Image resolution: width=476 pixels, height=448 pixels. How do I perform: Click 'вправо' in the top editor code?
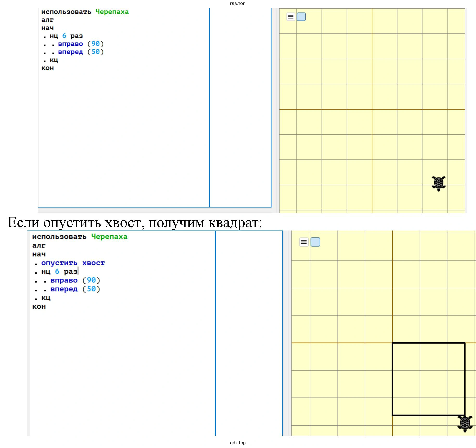pyautogui.click(x=70, y=44)
